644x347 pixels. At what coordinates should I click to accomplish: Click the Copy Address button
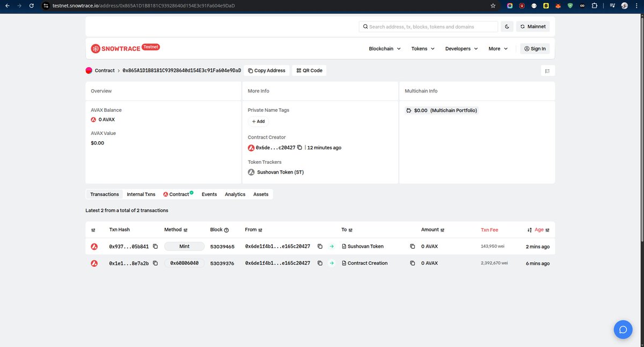(x=267, y=70)
